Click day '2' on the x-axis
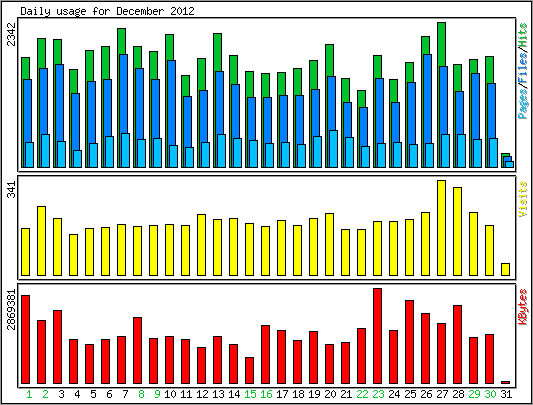Screen dimensions: 533x405 coord(45,394)
